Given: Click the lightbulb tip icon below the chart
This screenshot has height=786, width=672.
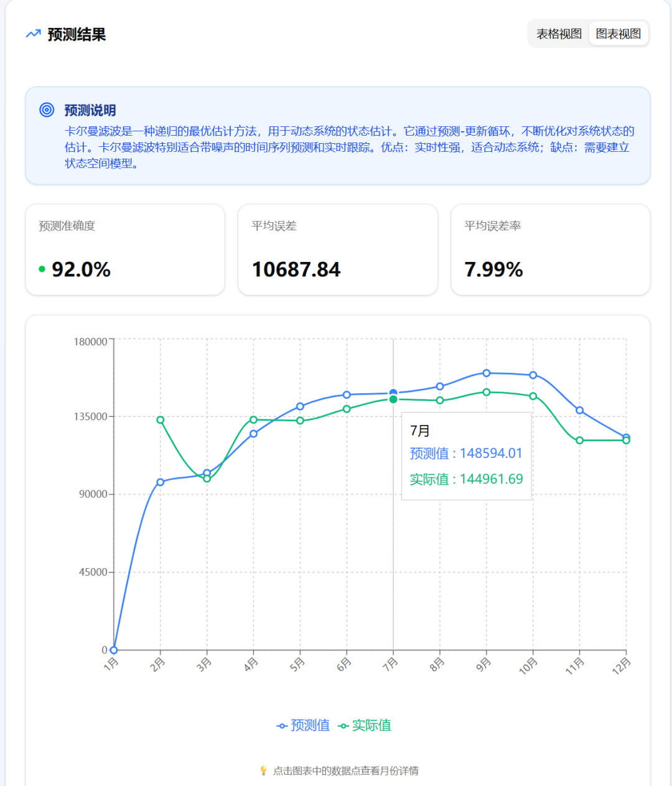Looking at the screenshot, I should pyautogui.click(x=263, y=770).
